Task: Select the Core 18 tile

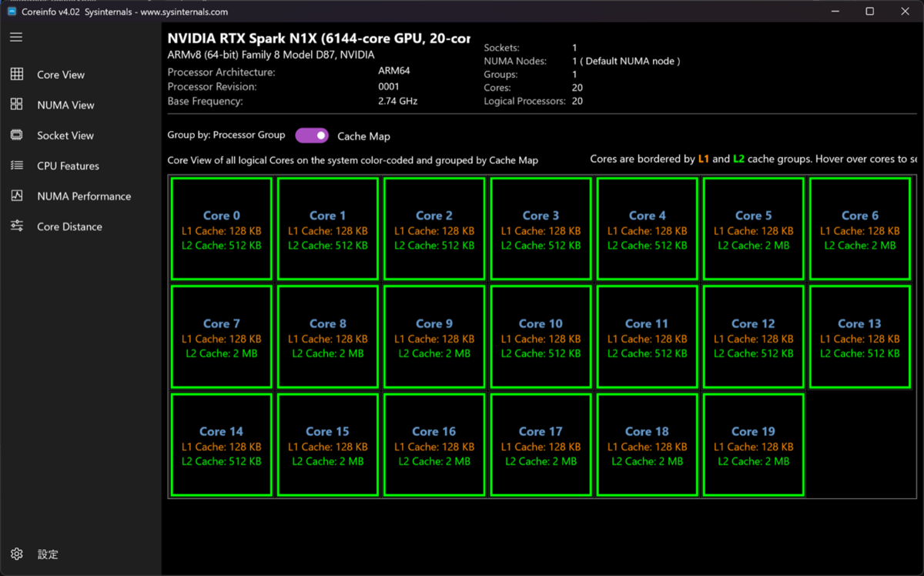Action: 647,444
